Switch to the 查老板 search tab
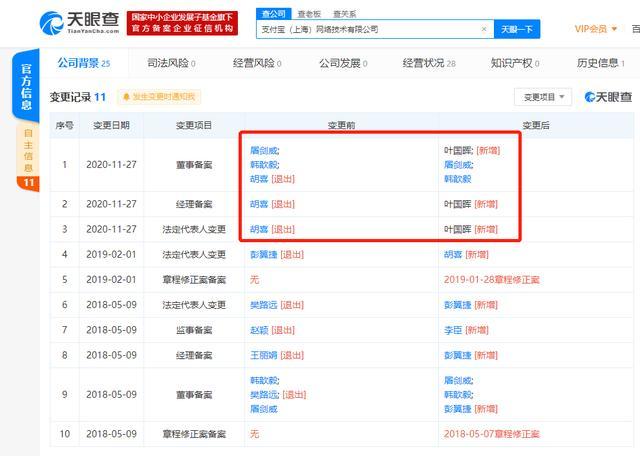The width and height of the screenshot is (640, 456). (x=308, y=14)
